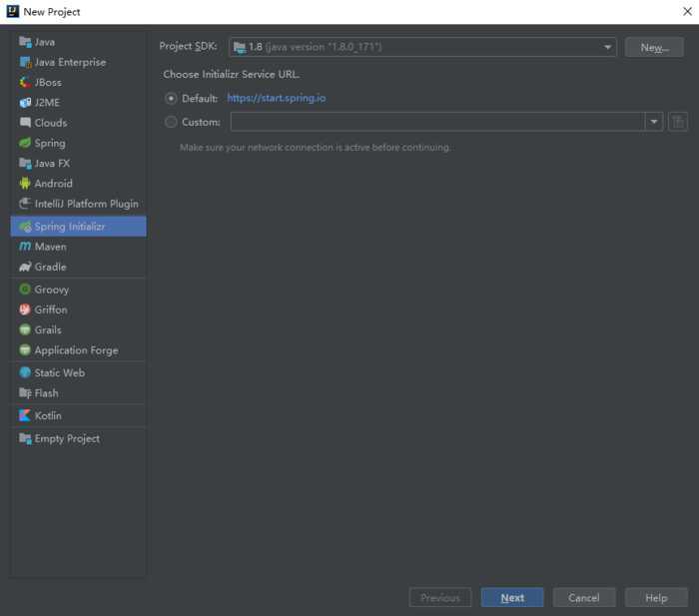Select JBoss project type
This screenshot has height=616, width=699.
[x=78, y=83]
